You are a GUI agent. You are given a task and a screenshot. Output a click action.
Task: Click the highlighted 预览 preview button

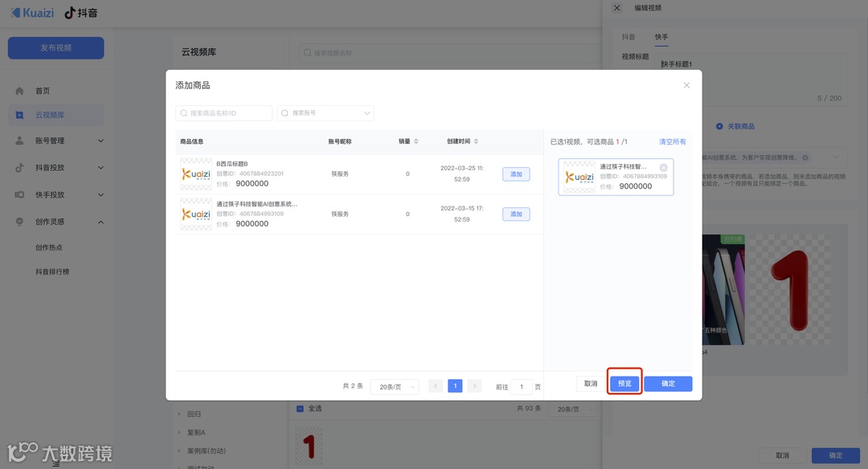(x=624, y=383)
